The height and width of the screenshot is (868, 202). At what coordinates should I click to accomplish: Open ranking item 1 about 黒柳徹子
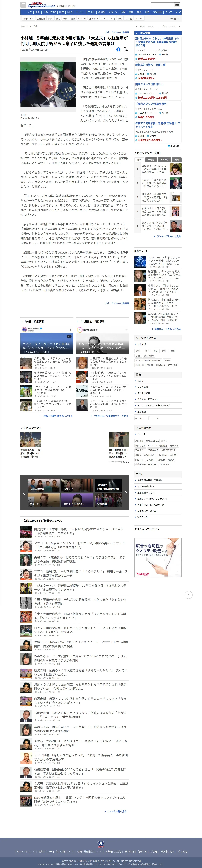[158, 169]
